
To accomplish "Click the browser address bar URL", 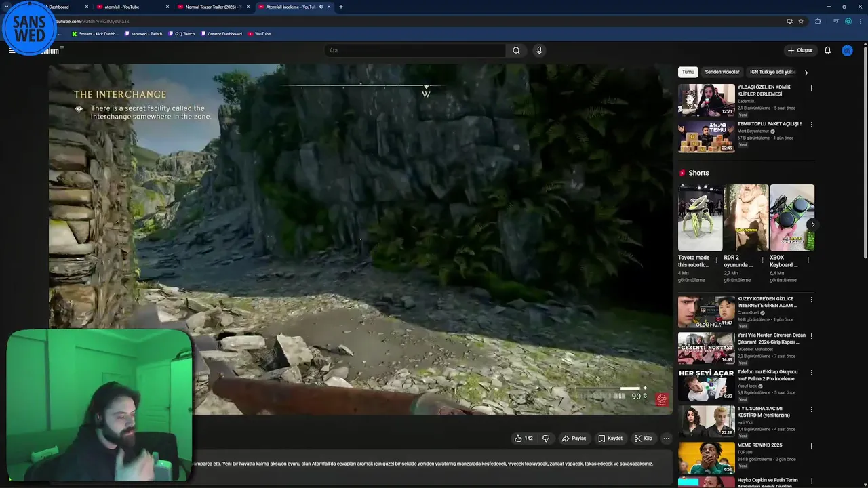I will click(x=92, y=21).
